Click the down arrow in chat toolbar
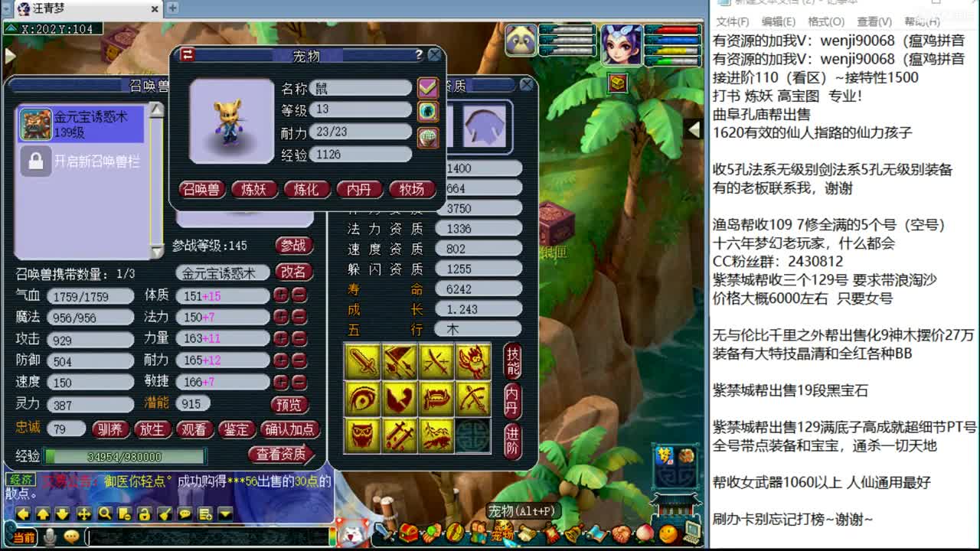Viewport: 980px width, 551px height. point(64,514)
